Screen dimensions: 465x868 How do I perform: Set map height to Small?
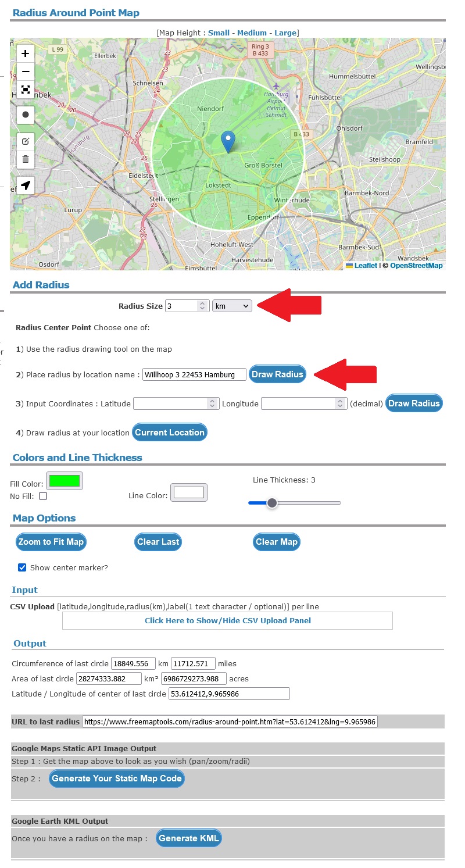click(219, 33)
